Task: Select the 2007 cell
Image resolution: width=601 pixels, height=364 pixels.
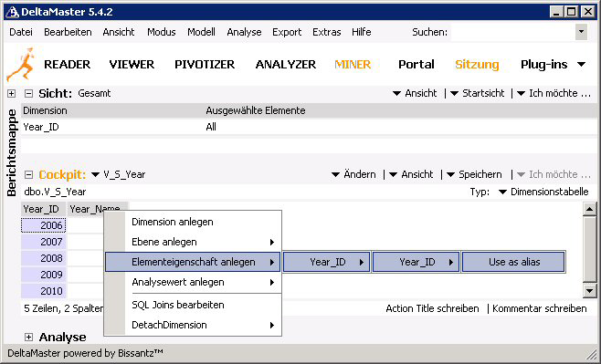Action: click(x=43, y=242)
